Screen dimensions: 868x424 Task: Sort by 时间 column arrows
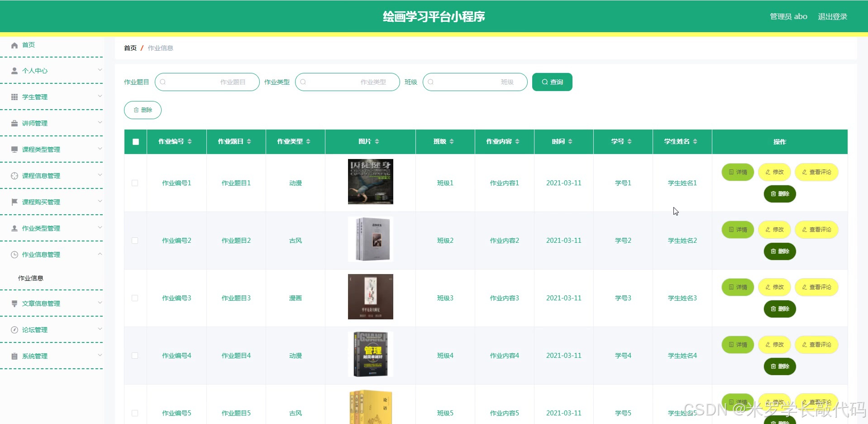click(x=570, y=142)
